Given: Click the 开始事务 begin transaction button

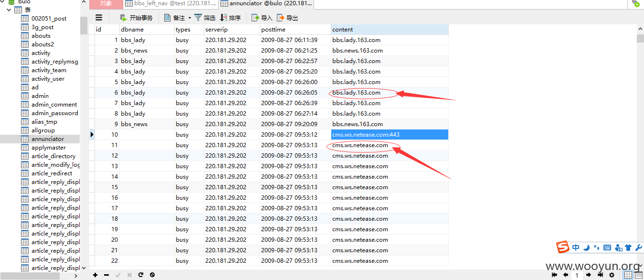Looking at the screenshot, I should (x=137, y=18).
